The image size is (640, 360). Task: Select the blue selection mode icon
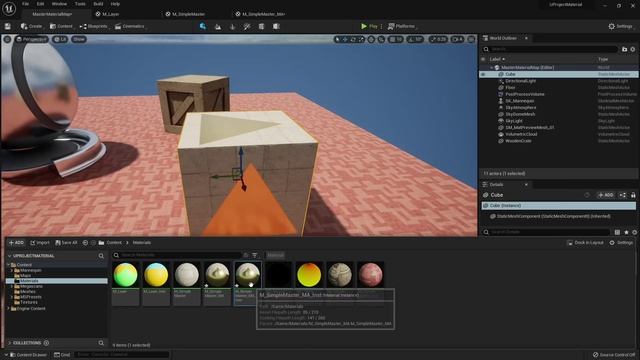click(x=203, y=27)
